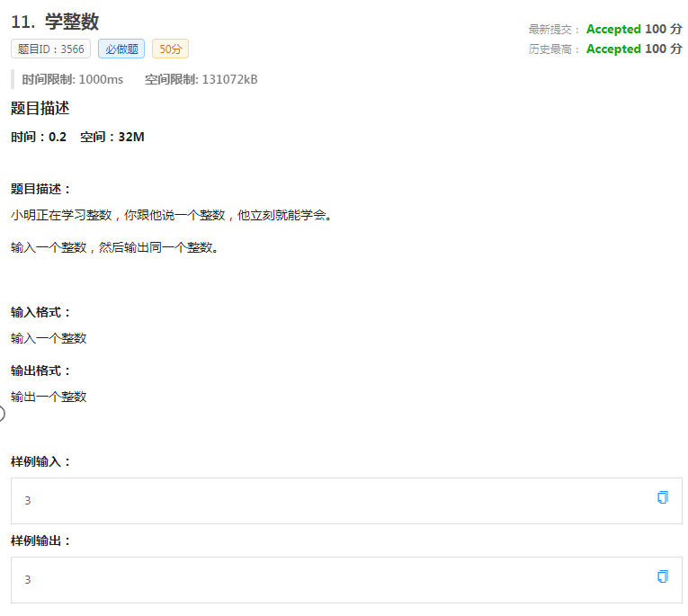Click the 输入格式： heading

pos(40,312)
